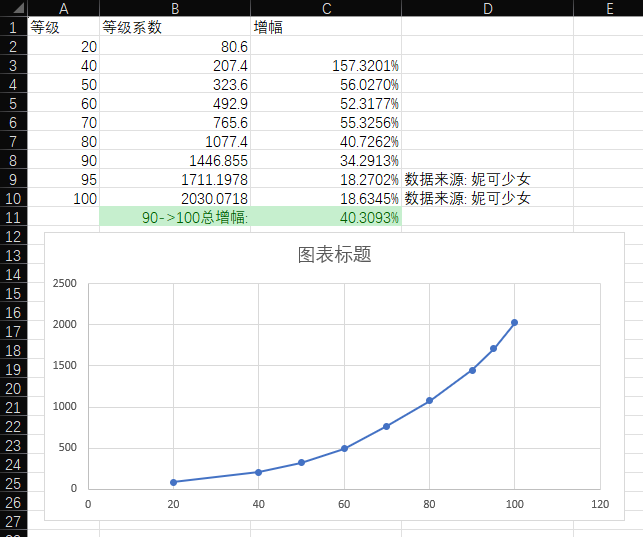Click the chart data point at x=100

[x=515, y=322]
